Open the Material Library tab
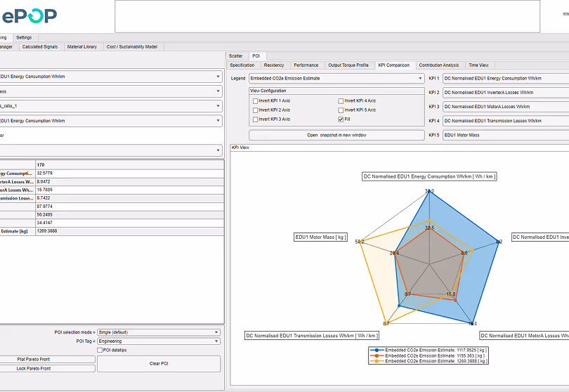569x392 pixels. click(82, 46)
